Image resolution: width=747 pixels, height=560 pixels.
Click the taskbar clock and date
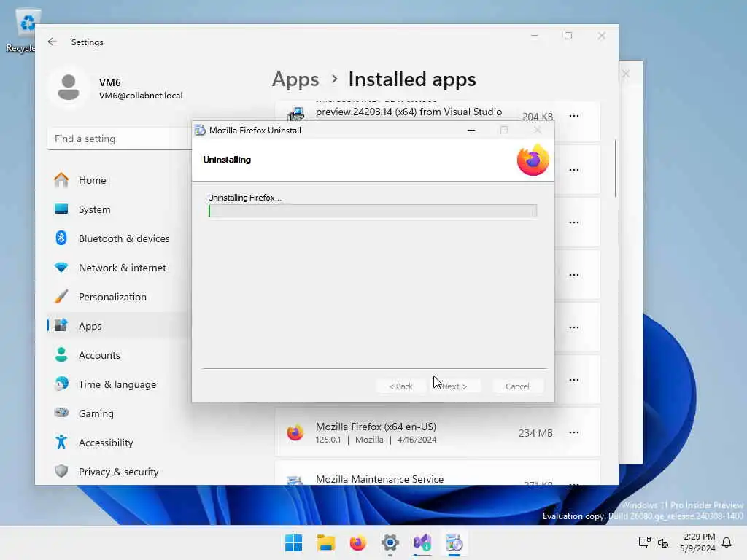coord(698,542)
